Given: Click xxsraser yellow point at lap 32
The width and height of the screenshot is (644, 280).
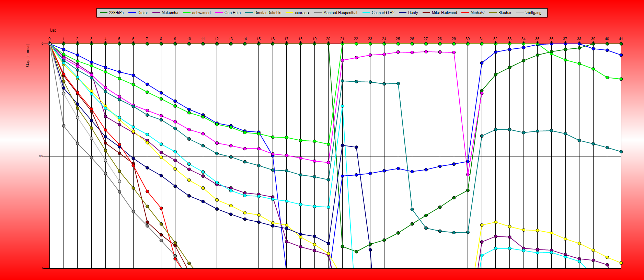Looking at the screenshot, I should (496, 222).
